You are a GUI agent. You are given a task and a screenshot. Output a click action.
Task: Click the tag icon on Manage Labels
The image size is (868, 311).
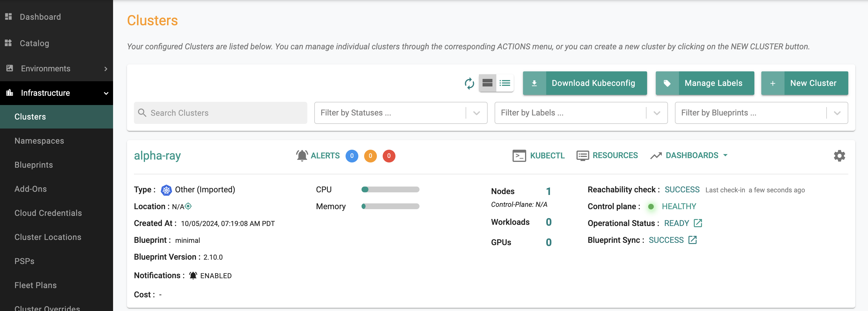(x=667, y=83)
